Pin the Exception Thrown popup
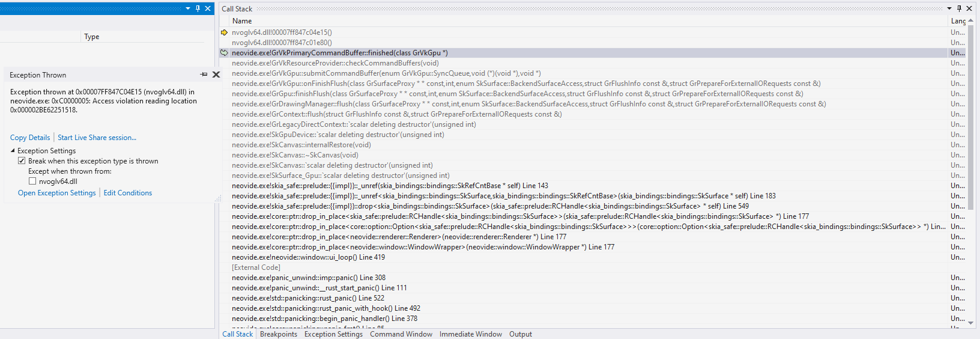Screen dimensions: 980x339 (x=204, y=75)
